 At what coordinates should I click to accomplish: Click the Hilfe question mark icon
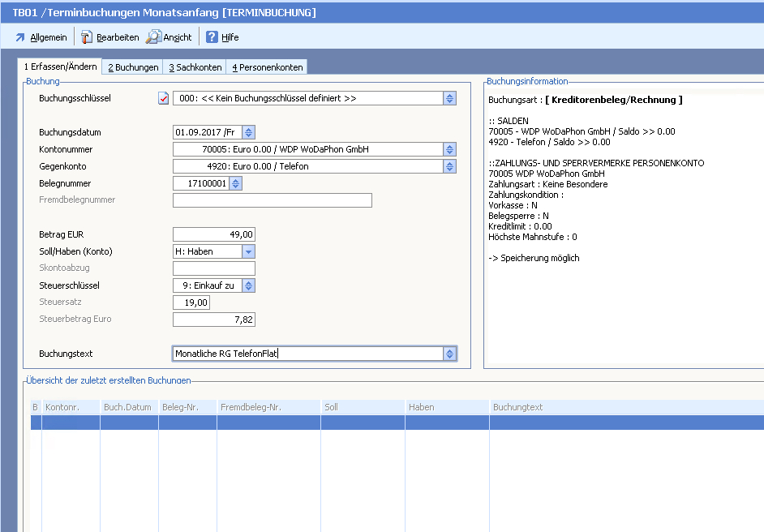pos(212,37)
